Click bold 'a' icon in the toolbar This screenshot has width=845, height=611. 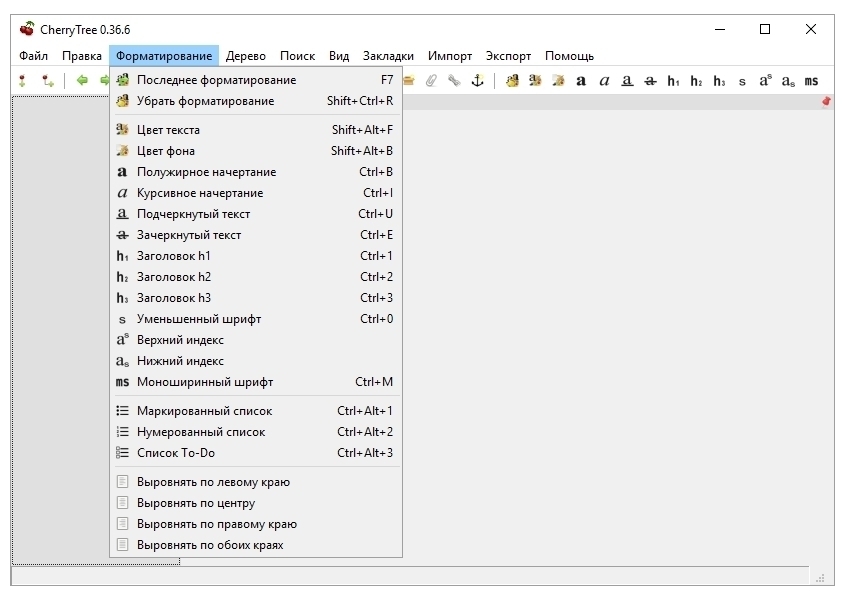click(x=581, y=81)
